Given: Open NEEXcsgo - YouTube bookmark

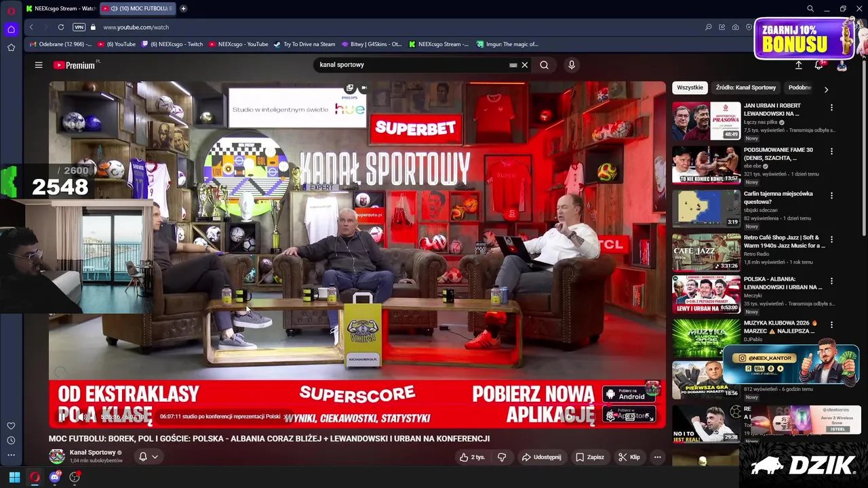Looking at the screenshot, I should point(238,44).
